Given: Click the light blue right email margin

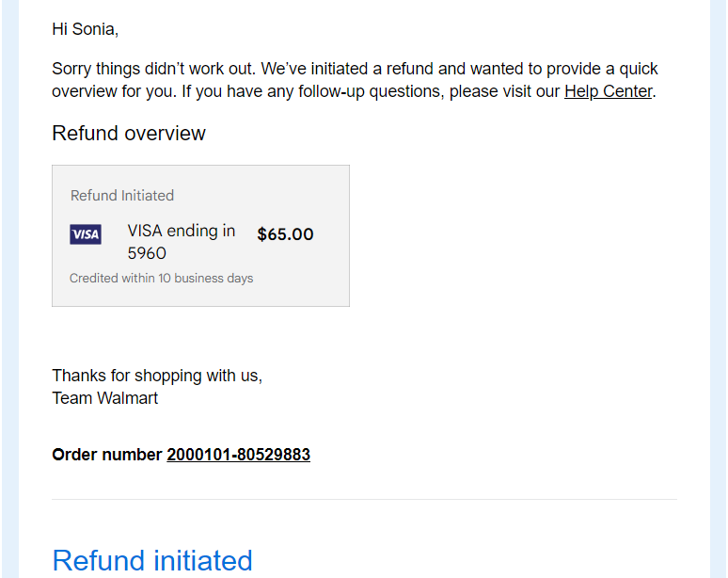Looking at the screenshot, I should point(718,289).
